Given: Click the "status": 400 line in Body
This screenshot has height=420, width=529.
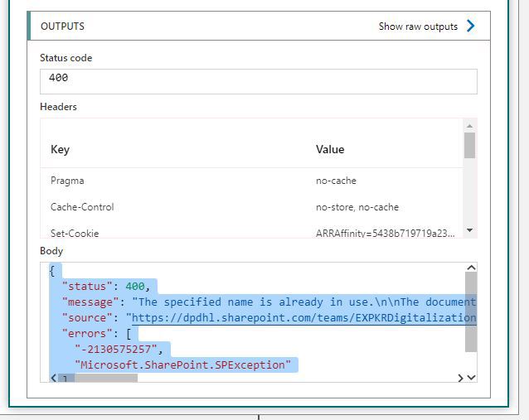Looking at the screenshot, I should [106, 286].
